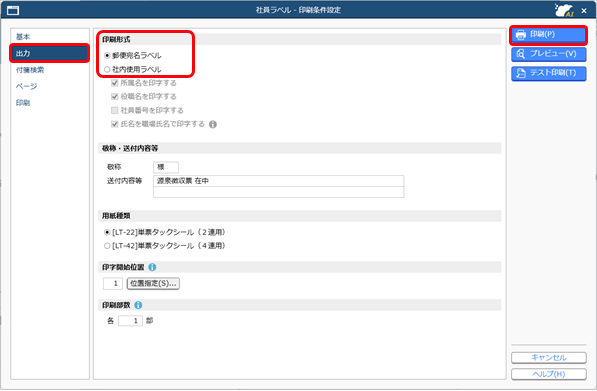Toggle 氏名を職場氏名で印字する checkbox
The image size is (597, 391).
114,124
